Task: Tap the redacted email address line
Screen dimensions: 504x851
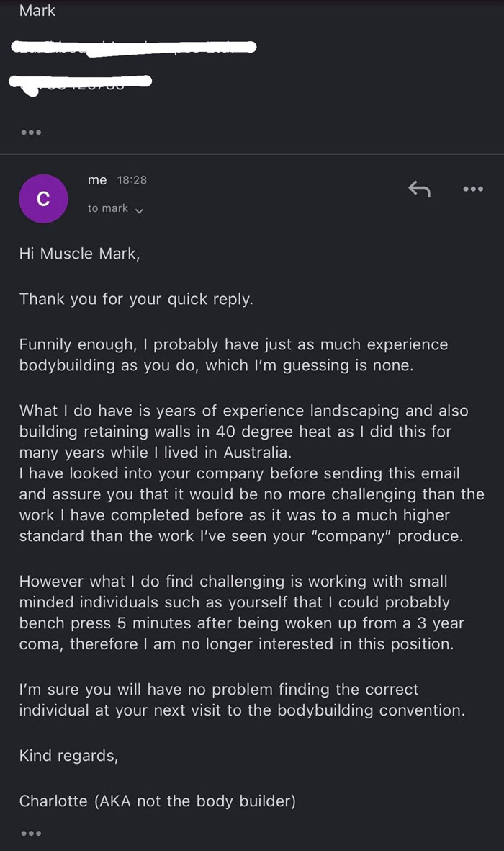Action: click(133, 46)
